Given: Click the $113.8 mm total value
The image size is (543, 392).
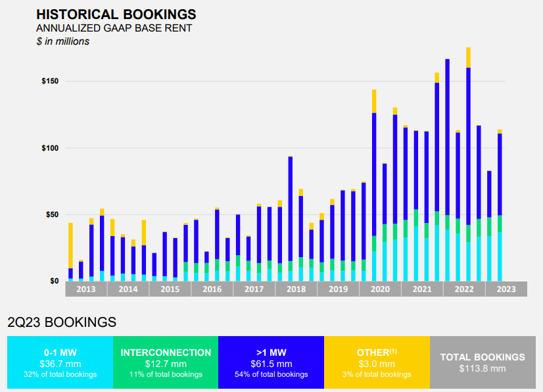Looking at the screenshot, I should (483, 368).
